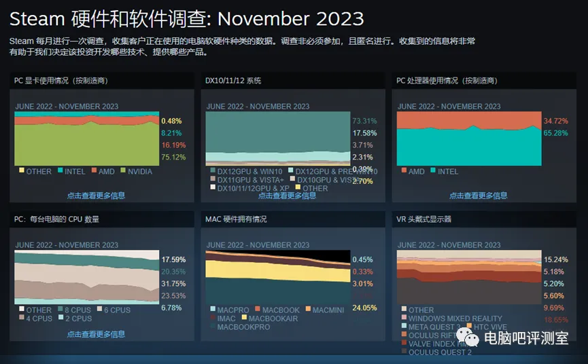588x364 pixels.
Task: Click the 15.24% value in the VR chart
Action: pos(556,259)
